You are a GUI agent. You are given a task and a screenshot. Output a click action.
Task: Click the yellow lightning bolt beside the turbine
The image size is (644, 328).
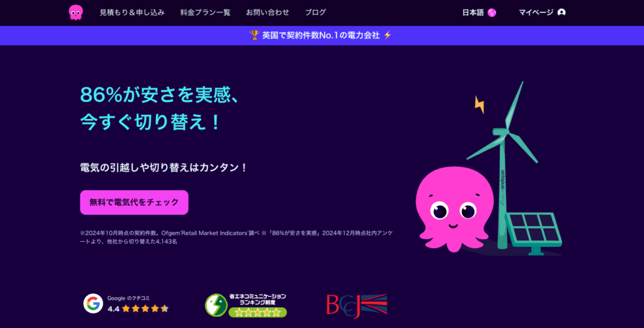479,104
